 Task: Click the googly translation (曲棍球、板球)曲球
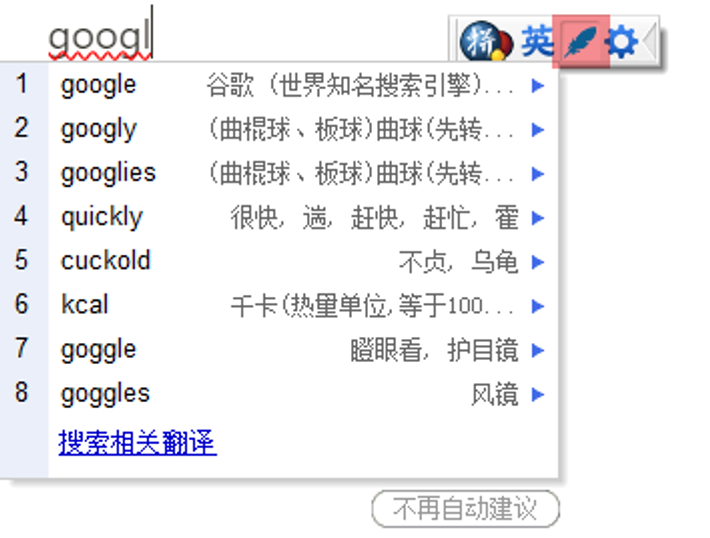click(x=360, y=129)
